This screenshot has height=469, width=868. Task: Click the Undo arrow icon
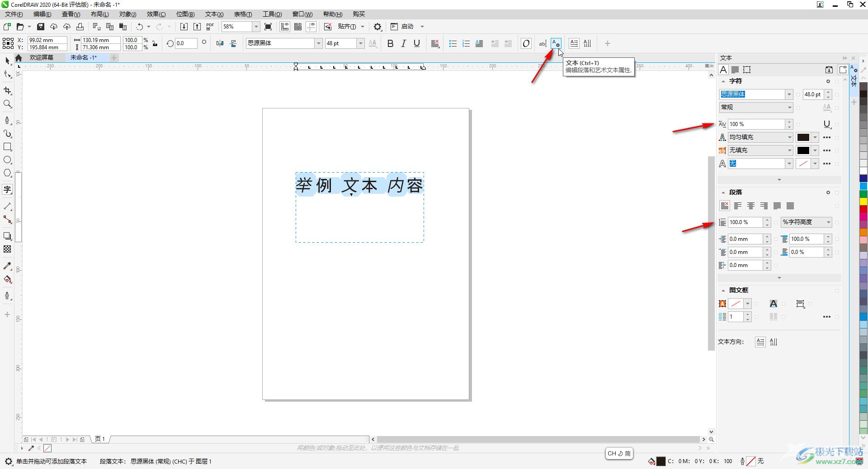point(140,27)
